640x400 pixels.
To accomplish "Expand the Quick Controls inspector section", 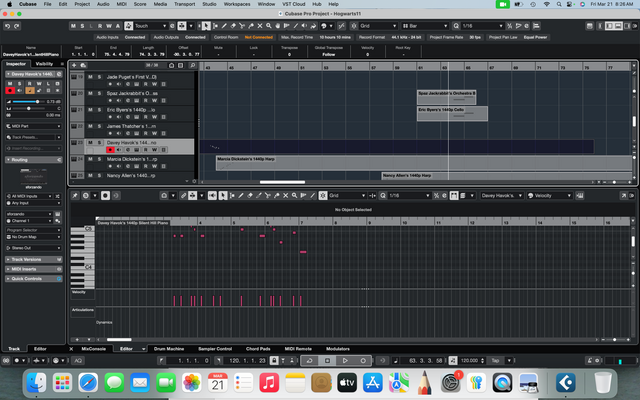I will point(33,279).
